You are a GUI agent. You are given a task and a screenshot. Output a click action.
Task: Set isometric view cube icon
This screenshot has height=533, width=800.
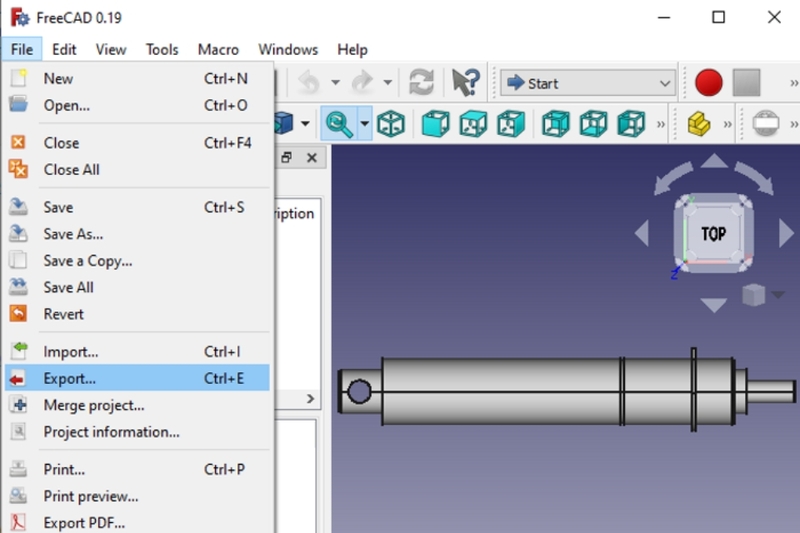(x=391, y=123)
